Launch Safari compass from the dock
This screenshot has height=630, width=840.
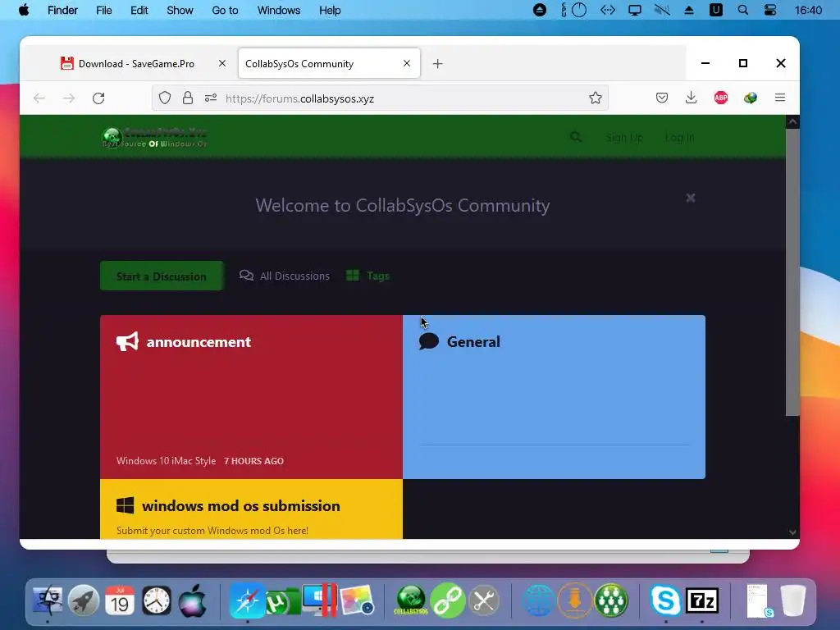247,600
